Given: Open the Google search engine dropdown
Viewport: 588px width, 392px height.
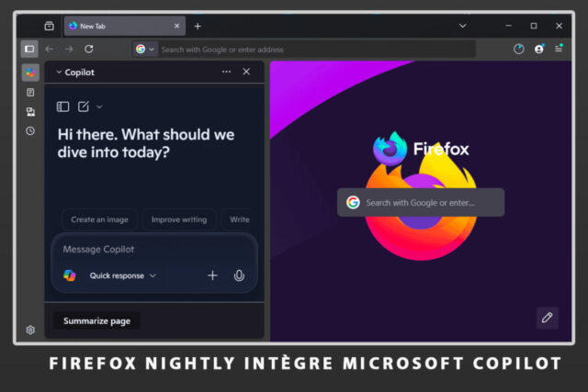Looking at the screenshot, I should point(145,49).
